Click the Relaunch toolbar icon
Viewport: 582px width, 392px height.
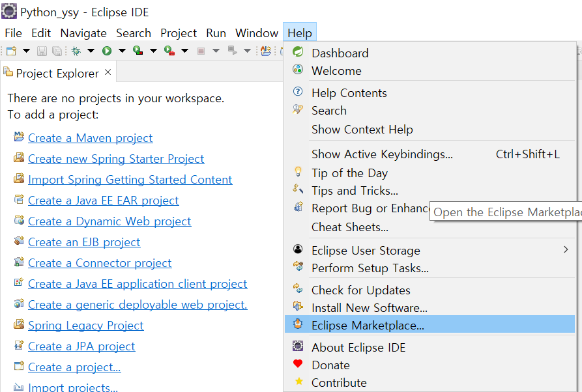coord(233,51)
